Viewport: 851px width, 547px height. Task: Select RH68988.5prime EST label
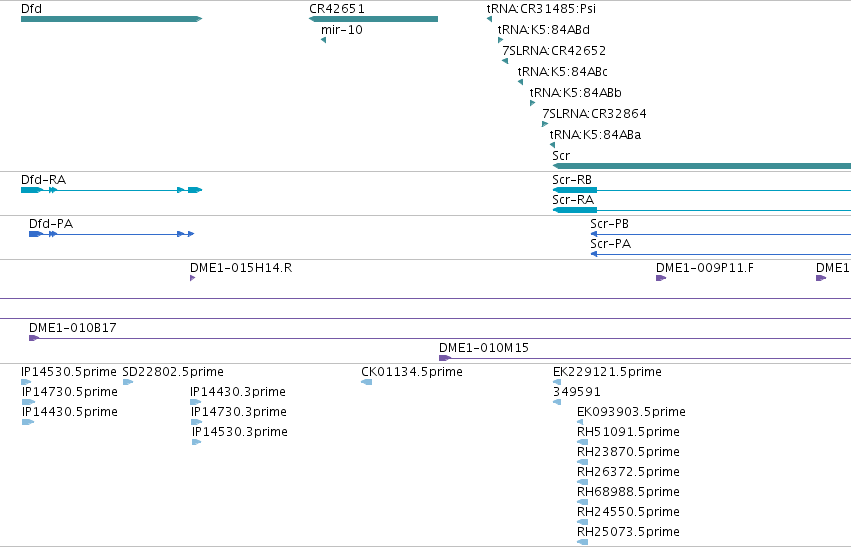click(628, 492)
